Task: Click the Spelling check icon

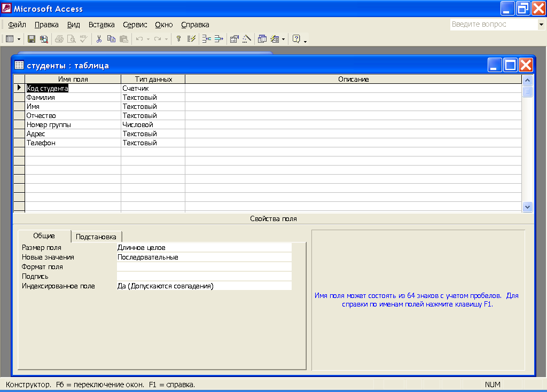Action: [84, 39]
